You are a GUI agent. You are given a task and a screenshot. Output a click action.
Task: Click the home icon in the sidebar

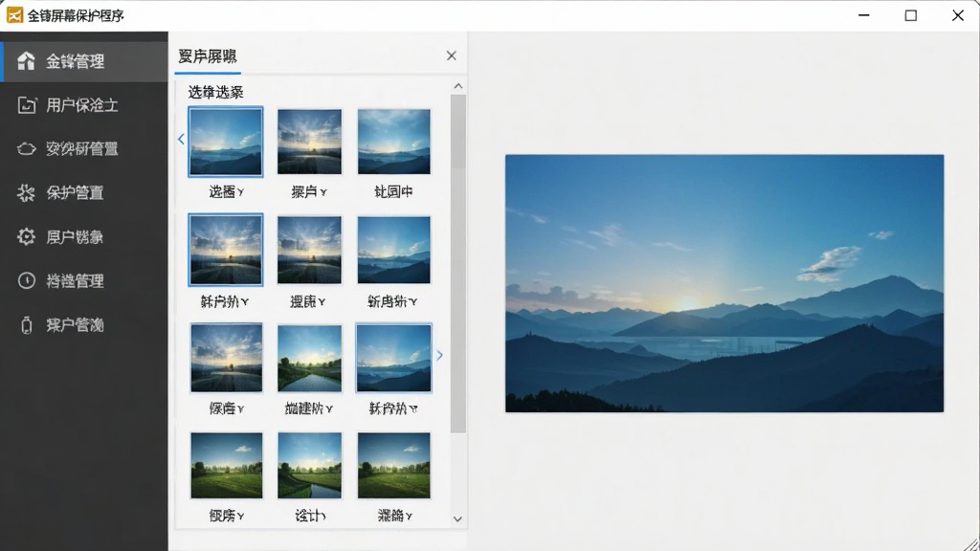[26, 61]
